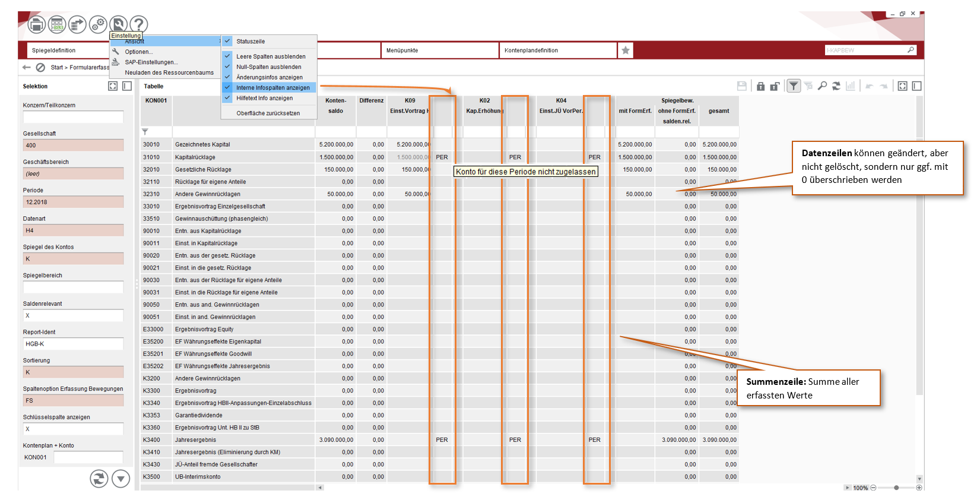
Task: Click the bar chart icon
Action: (851, 86)
